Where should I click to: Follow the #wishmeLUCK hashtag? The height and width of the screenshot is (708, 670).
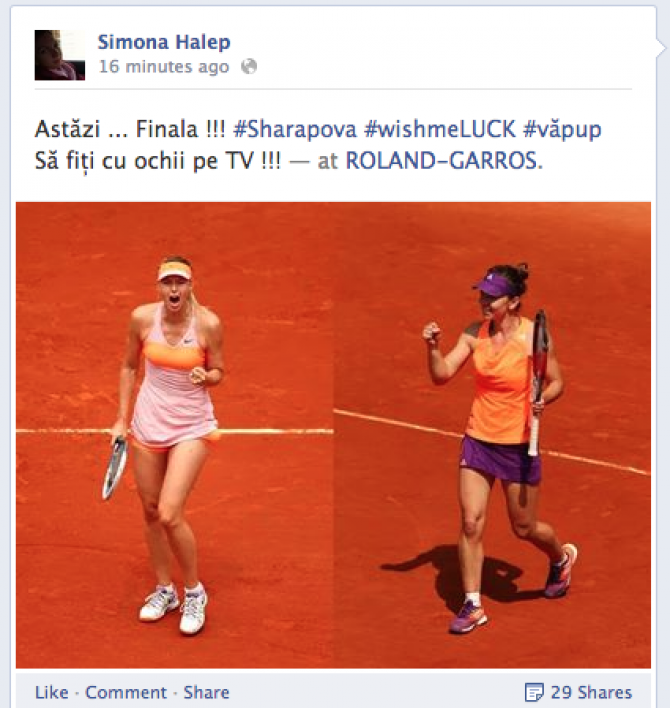point(439,129)
